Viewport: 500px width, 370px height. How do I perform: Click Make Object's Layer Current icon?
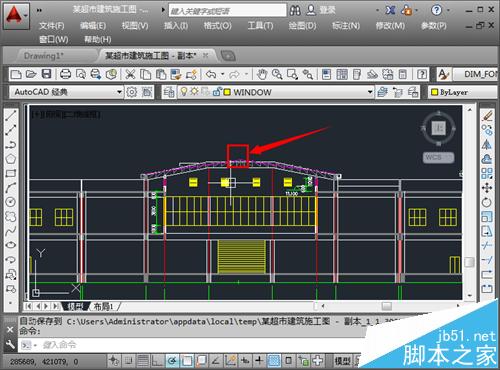click(x=382, y=92)
